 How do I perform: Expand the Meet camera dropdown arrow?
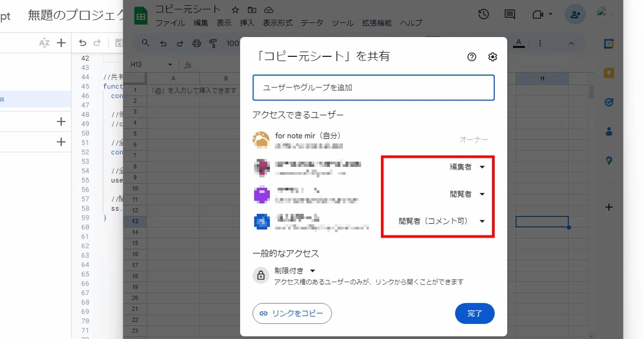coord(550,14)
